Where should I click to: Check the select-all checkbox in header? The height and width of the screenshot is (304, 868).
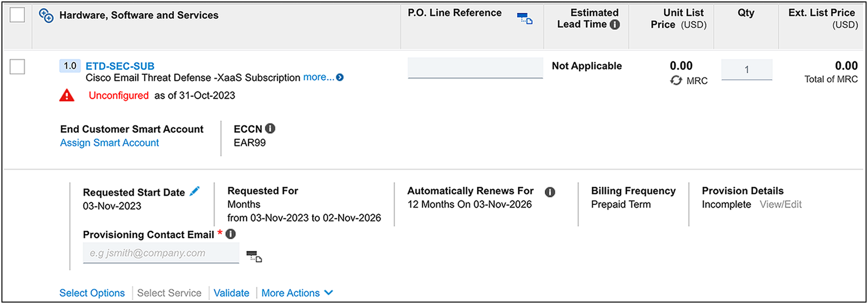pos(18,14)
